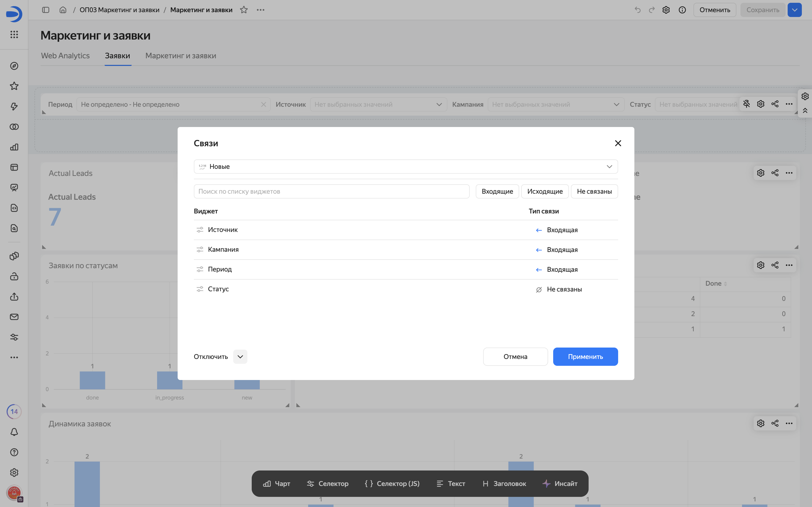Image resolution: width=812 pixels, height=507 pixels.
Task: Click unpin icon on selector widget
Action: tap(747, 104)
